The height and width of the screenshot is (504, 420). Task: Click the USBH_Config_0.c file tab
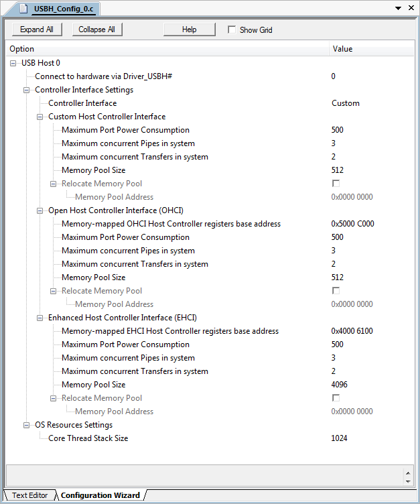tap(55, 9)
